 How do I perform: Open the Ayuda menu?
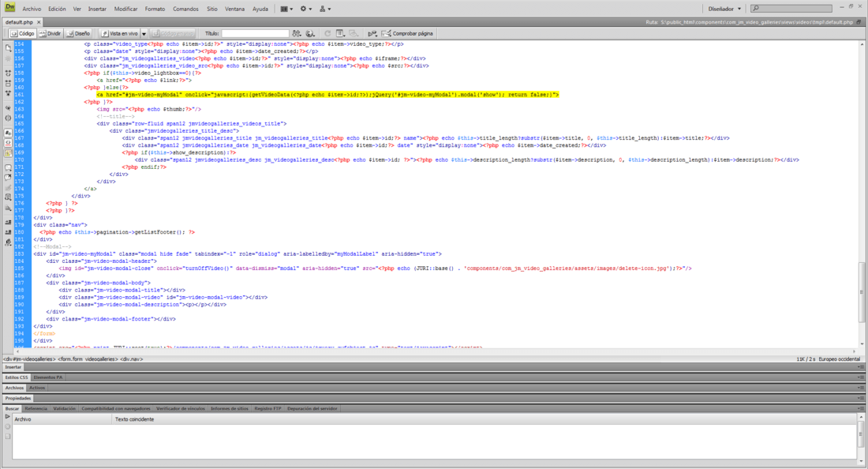260,9
